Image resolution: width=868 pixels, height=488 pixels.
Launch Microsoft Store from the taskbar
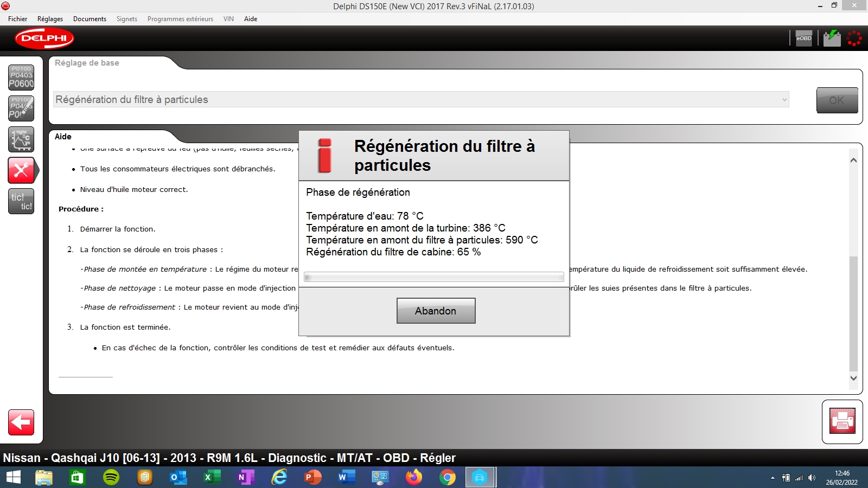click(x=78, y=477)
